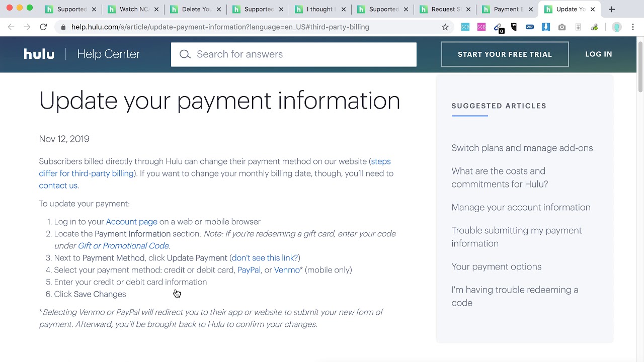This screenshot has width=644, height=362.
Task: Click the 'SUGGESTED ARTICLES' heading
Action: (499, 106)
